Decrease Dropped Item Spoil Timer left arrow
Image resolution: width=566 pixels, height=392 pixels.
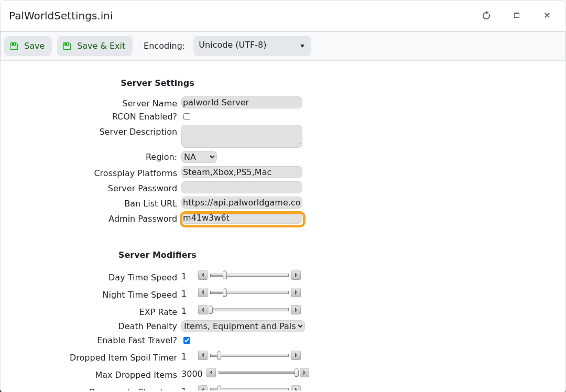click(202, 355)
